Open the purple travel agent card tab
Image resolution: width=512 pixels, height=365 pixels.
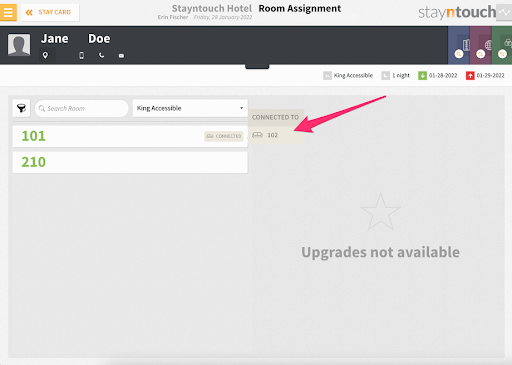click(481, 45)
